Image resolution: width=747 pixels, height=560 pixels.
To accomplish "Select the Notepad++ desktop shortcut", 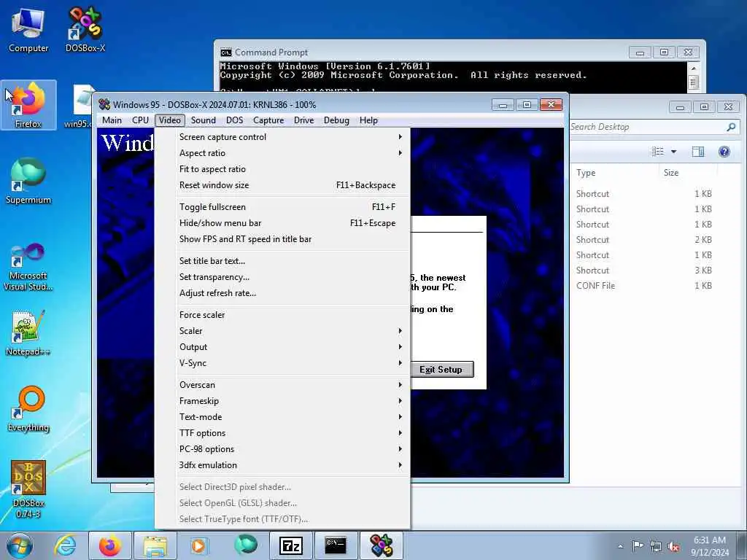I will [x=28, y=333].
